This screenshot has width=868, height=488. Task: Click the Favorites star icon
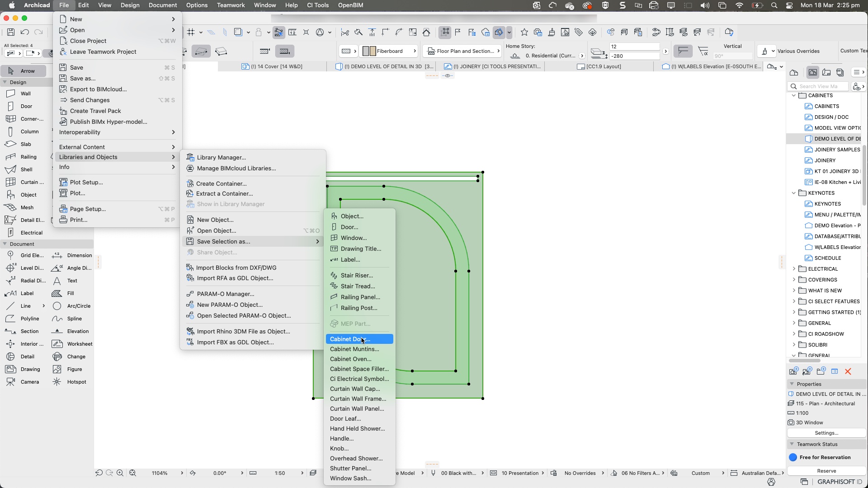(524, 32)
